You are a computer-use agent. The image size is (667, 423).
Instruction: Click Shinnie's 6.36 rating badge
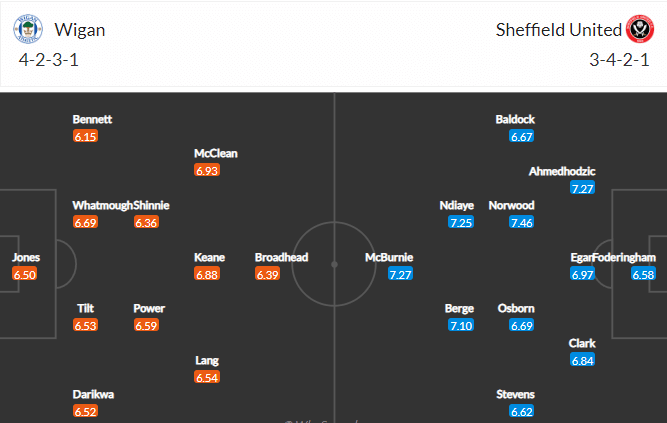[x=146, y=222]
